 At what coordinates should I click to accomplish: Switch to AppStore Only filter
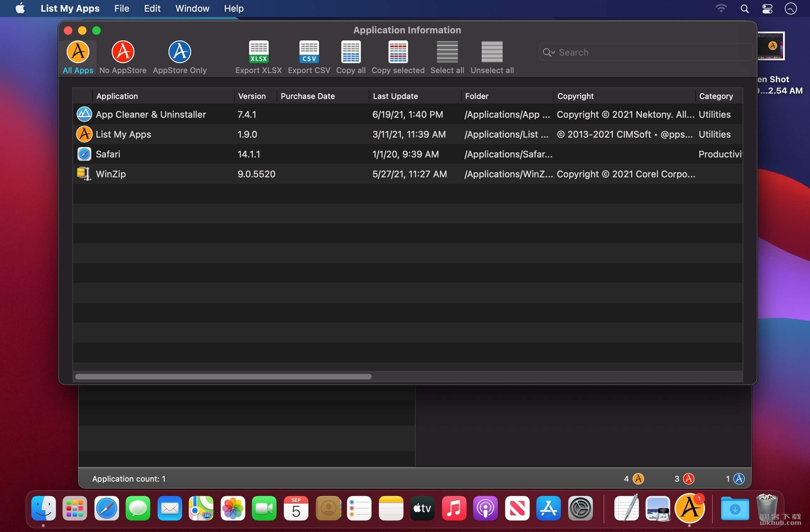179,52
